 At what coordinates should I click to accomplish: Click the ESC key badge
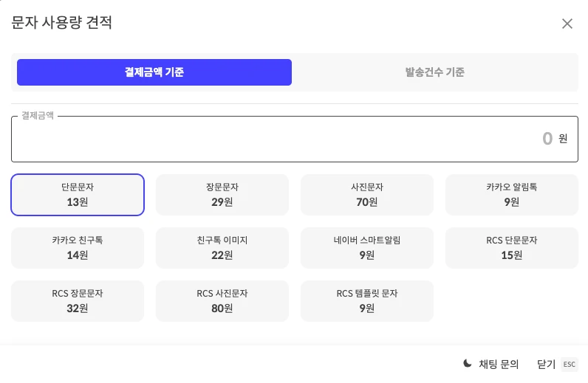click(x=570, y=365)
